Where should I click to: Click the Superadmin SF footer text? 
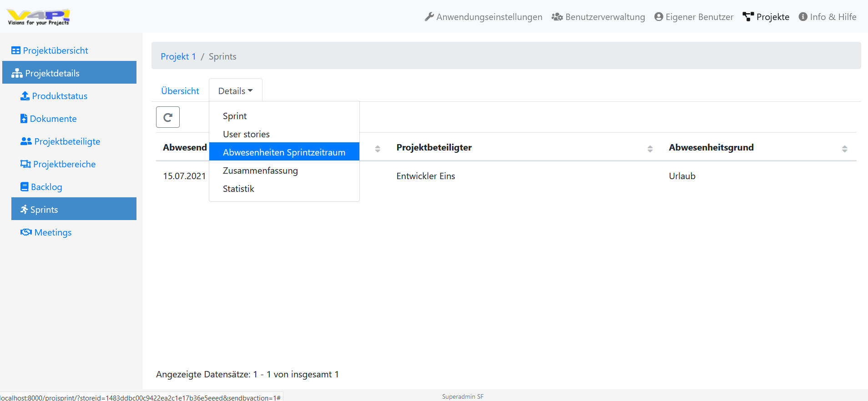click(x=463, y=396)
